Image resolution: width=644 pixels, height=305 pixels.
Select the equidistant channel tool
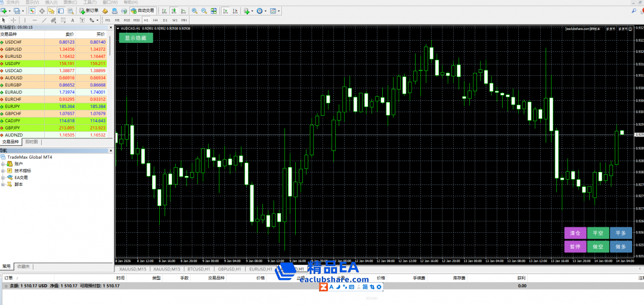click(54, 20)
